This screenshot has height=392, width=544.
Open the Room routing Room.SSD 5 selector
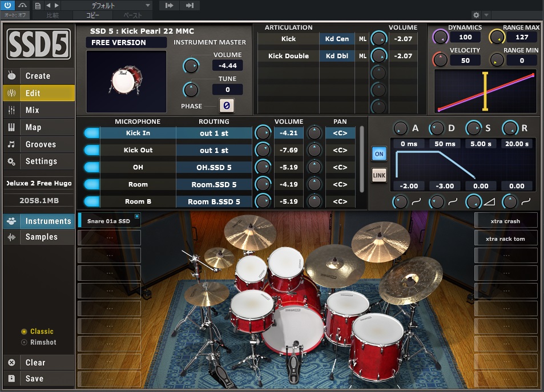coord(213,184)
